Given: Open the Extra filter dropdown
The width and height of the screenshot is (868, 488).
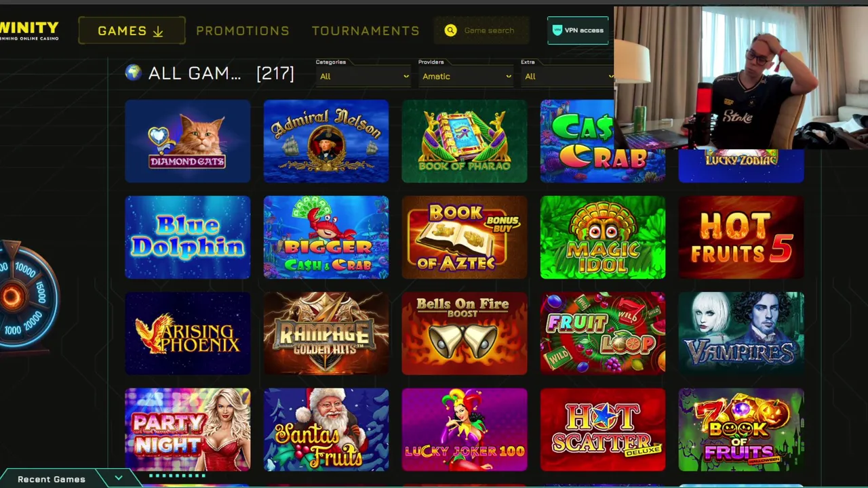Looking at the screenshot, I should [567, 77].
